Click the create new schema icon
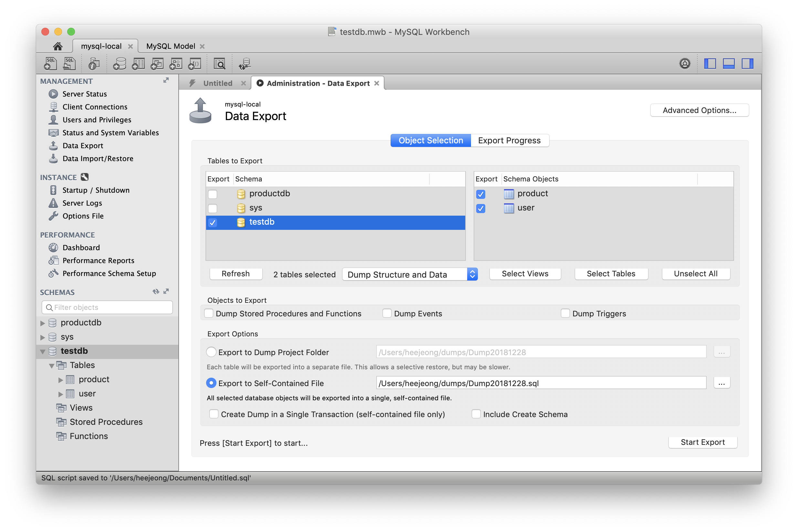 119,64
